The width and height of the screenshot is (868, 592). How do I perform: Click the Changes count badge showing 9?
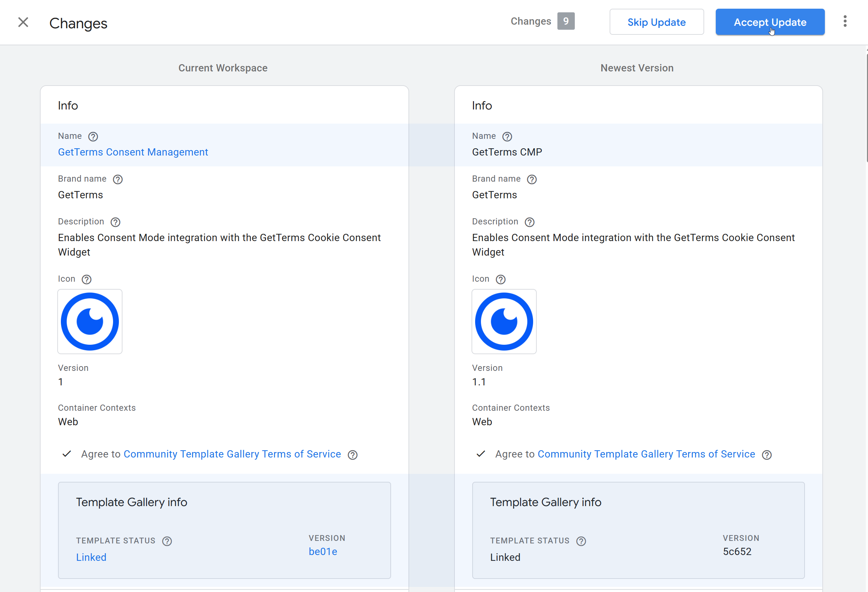pyautogui.click(x=566, y=21)
